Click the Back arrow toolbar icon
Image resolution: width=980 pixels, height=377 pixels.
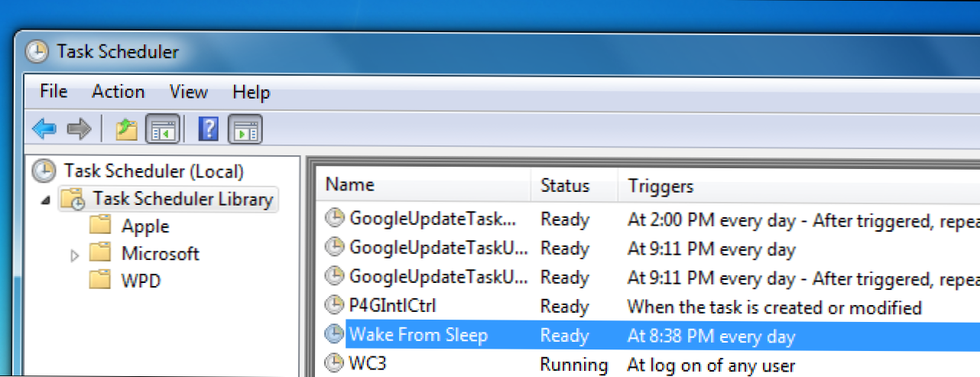[x=44, y=129]
